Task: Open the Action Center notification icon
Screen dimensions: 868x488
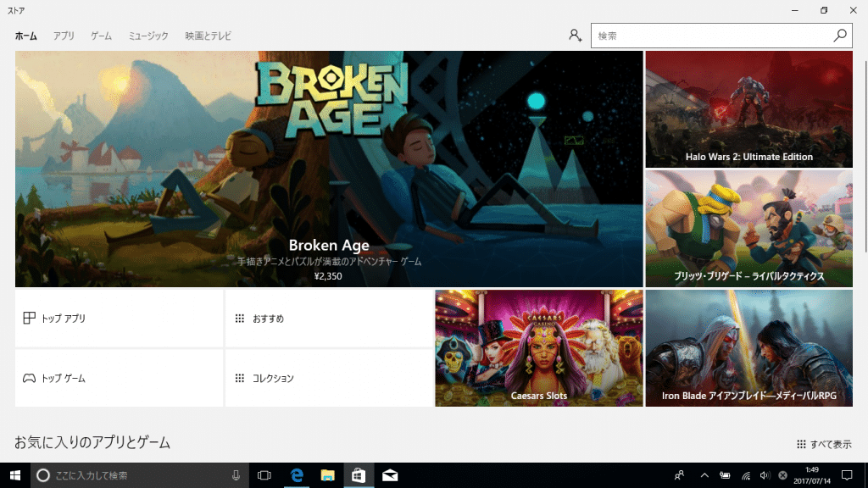Action: coord(847,475)
